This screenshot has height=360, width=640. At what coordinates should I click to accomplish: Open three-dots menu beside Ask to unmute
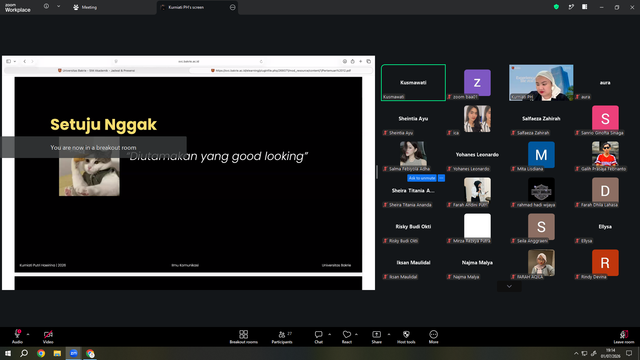(x=441, y=178)
